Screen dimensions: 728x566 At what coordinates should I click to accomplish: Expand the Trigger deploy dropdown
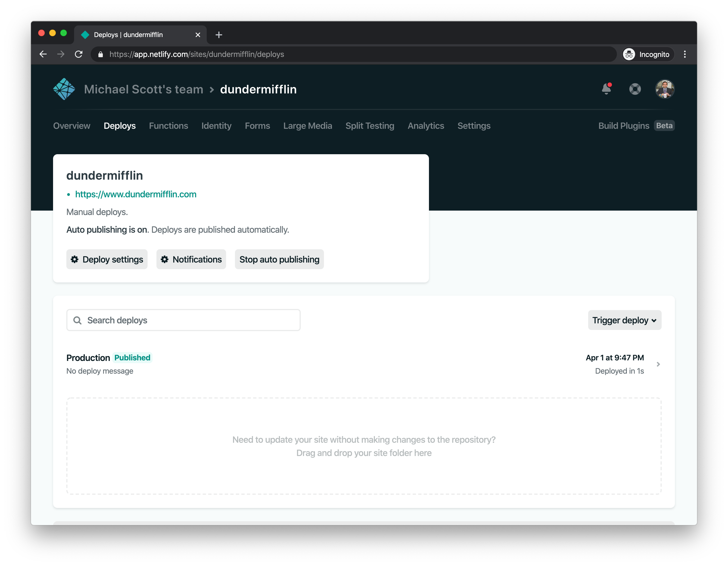coord(624,320)
